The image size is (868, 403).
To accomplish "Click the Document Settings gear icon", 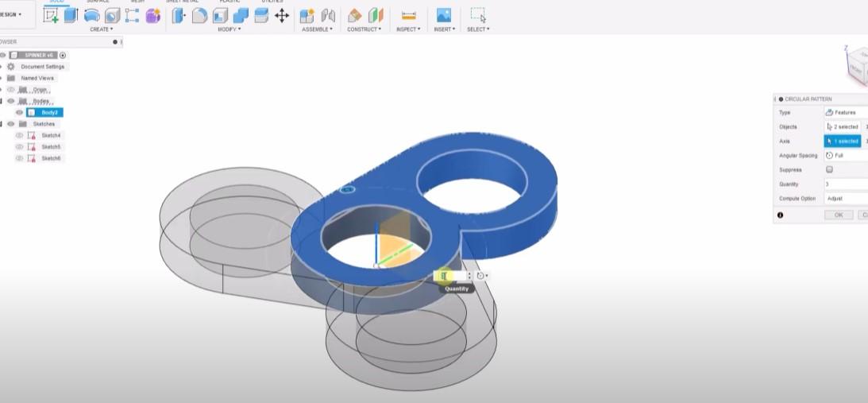I will point(11,67).
